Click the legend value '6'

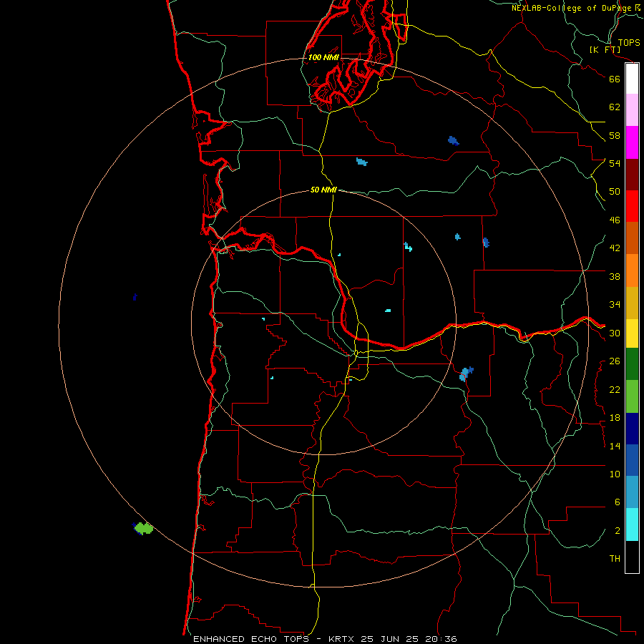(618, 502)
